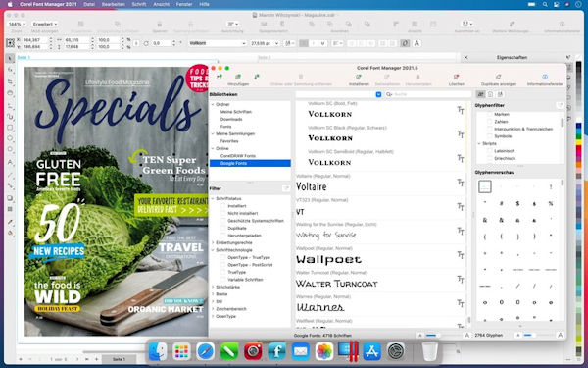Open Safari from the Dock

[x=206, y=352]
